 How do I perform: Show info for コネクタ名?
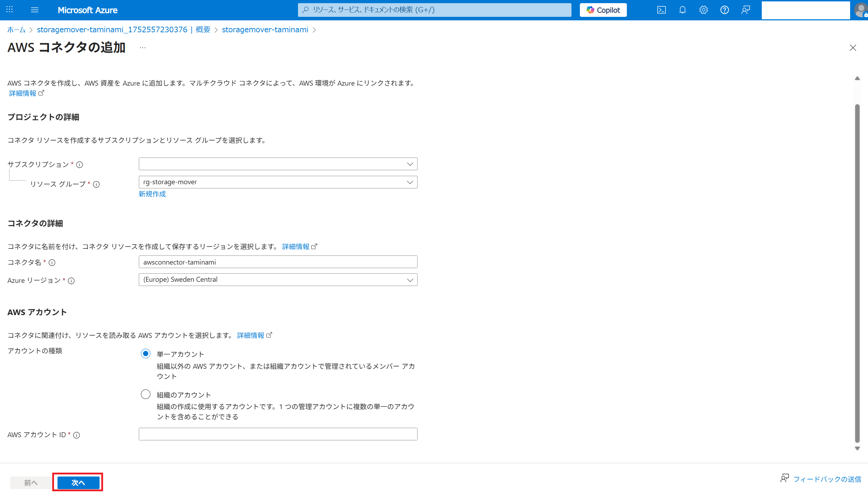click(x=52, y=262)
